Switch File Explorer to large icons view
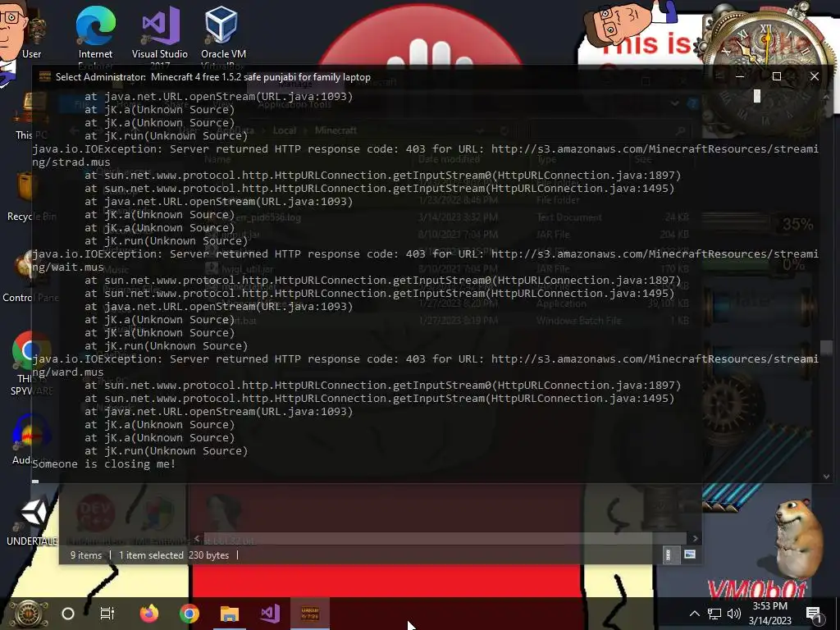840x630 pixels. 690,555
